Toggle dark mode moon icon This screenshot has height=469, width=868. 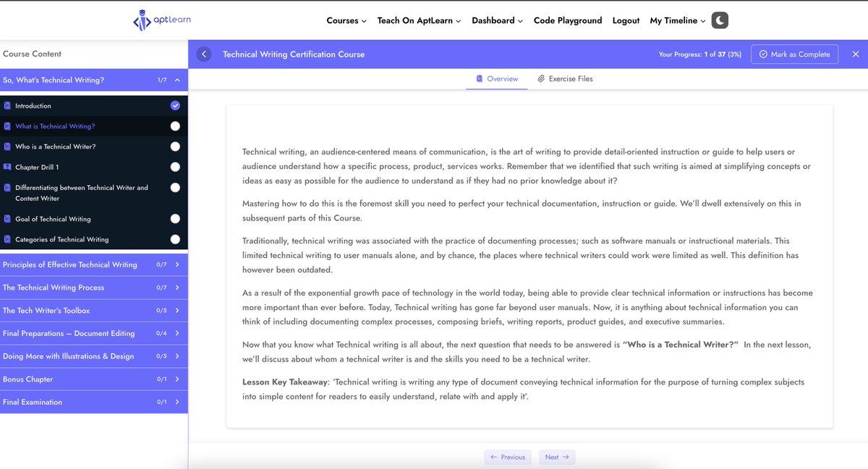tap(720, 20)
